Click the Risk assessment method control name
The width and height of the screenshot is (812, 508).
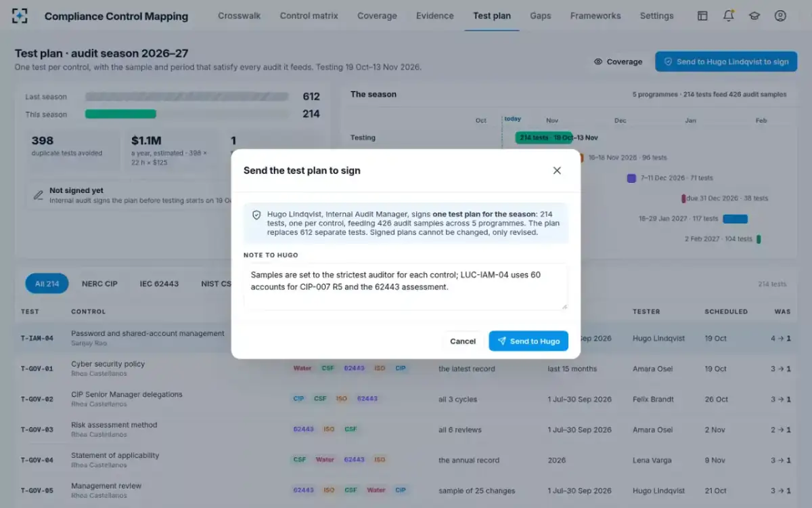click(x=114, y=425)
